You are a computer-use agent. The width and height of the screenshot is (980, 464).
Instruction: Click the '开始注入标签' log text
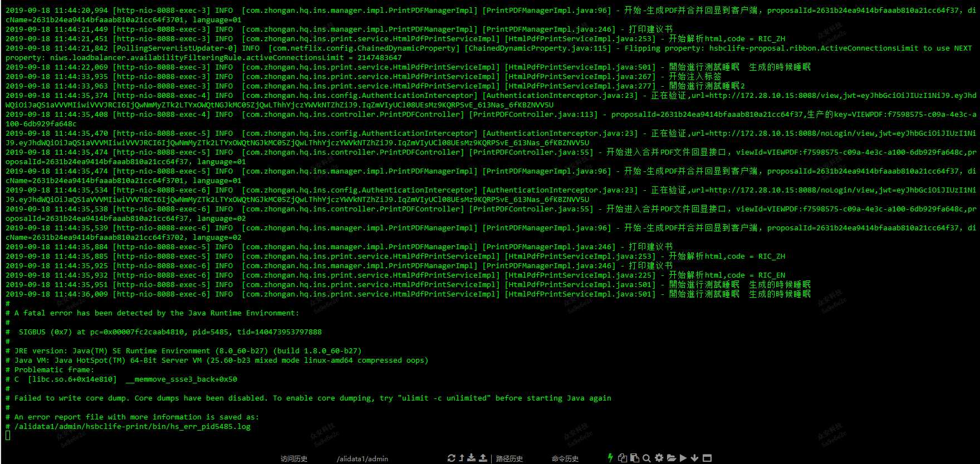(695, 77)
